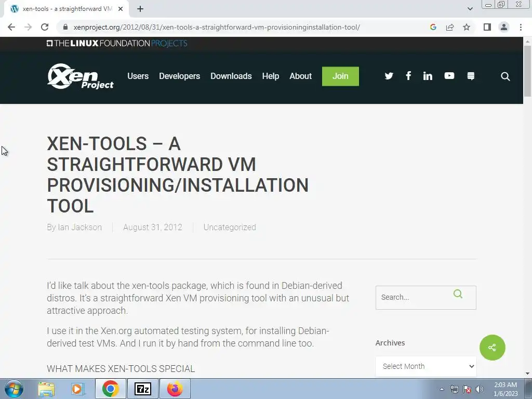Open the Users menu
The image size is (532, 399).
138,76
